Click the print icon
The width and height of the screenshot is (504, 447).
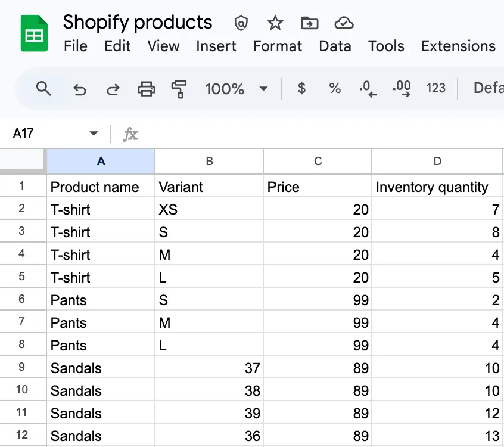pos(146,89)
